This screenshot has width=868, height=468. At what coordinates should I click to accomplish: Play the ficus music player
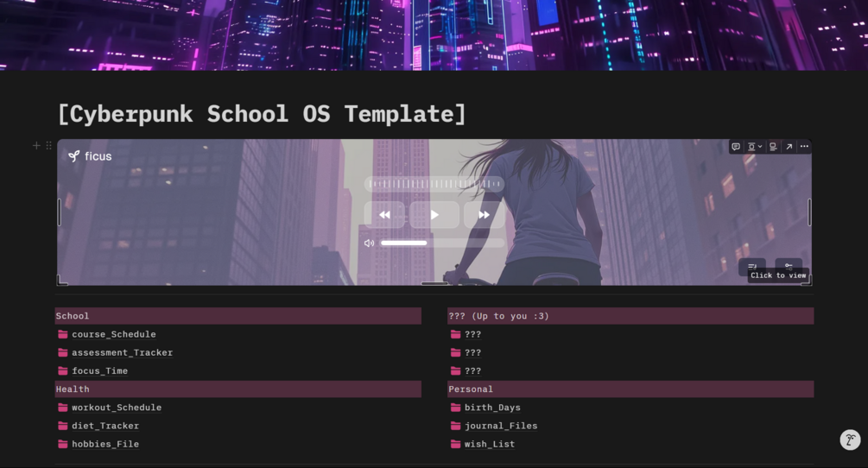click(x=434, y=215)
